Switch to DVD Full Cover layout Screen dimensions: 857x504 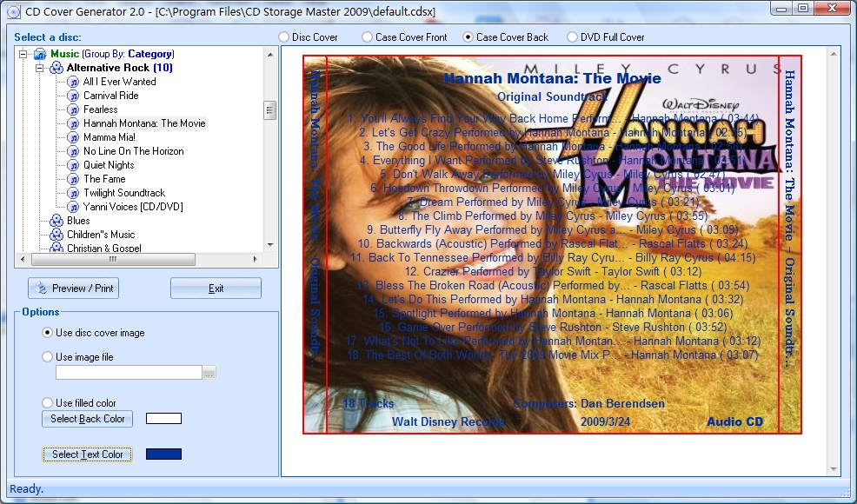572,37
